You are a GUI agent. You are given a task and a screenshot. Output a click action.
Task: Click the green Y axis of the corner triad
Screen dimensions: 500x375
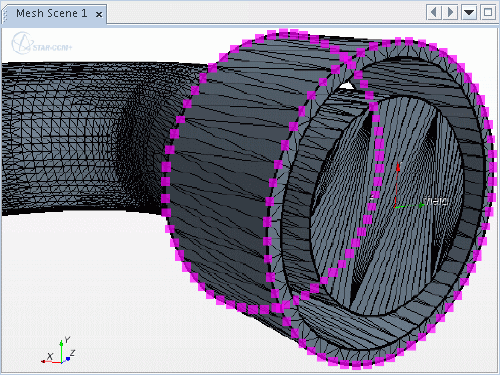pos(62,350)
